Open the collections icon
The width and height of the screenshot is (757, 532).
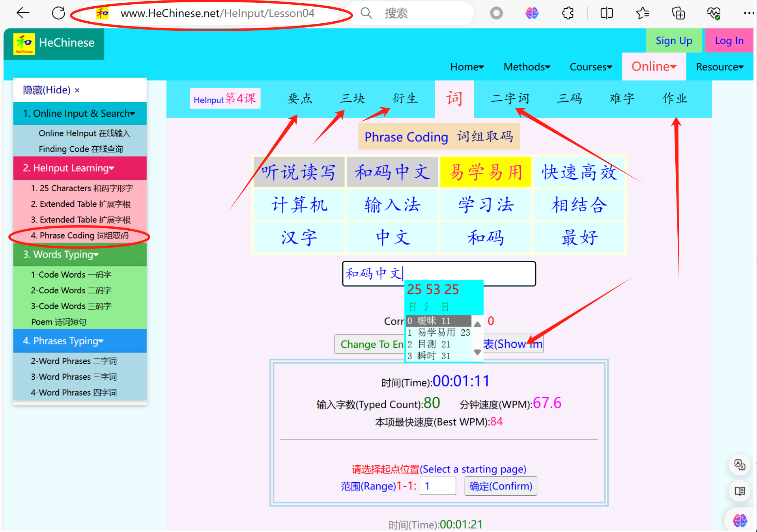[678, 13]
